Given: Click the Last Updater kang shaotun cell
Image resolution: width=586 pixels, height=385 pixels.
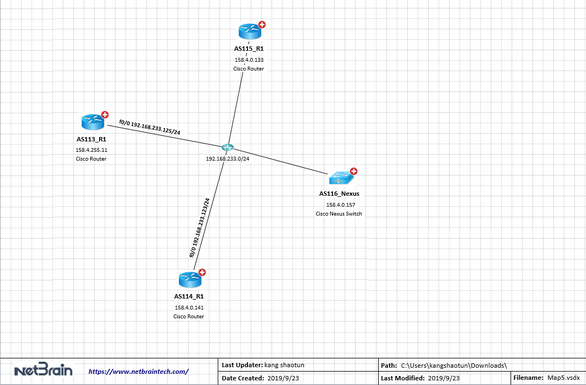Looking at the screenshot, I should [298, 365].
